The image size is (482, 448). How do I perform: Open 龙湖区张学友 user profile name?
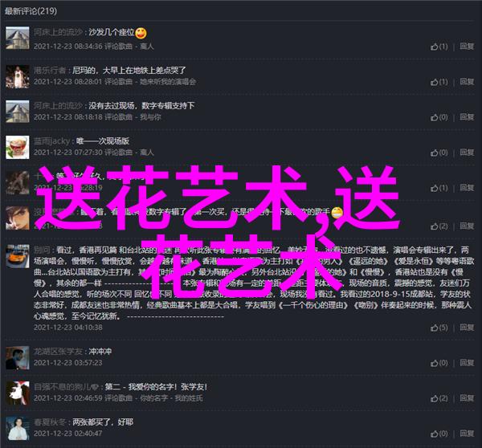click(x=58, y=351)
